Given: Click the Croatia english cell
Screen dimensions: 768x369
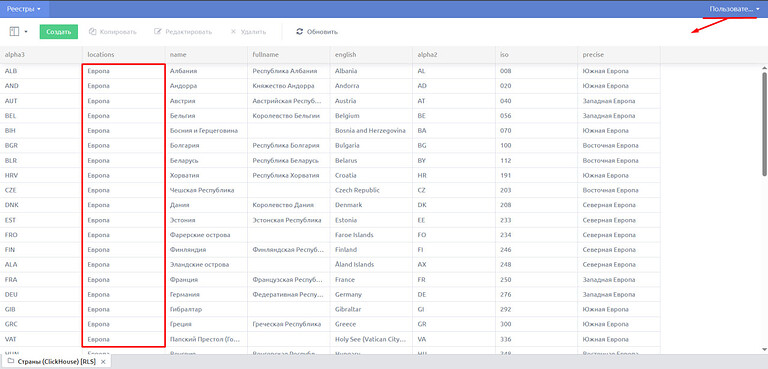Looking at the screenshot, I should (371, 175).
